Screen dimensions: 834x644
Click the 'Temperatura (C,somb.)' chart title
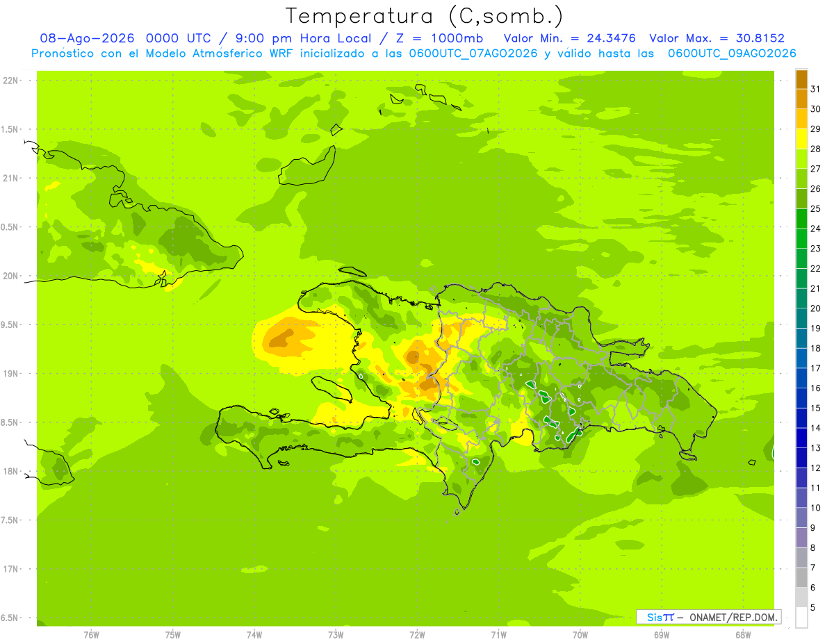pos(424,16)
